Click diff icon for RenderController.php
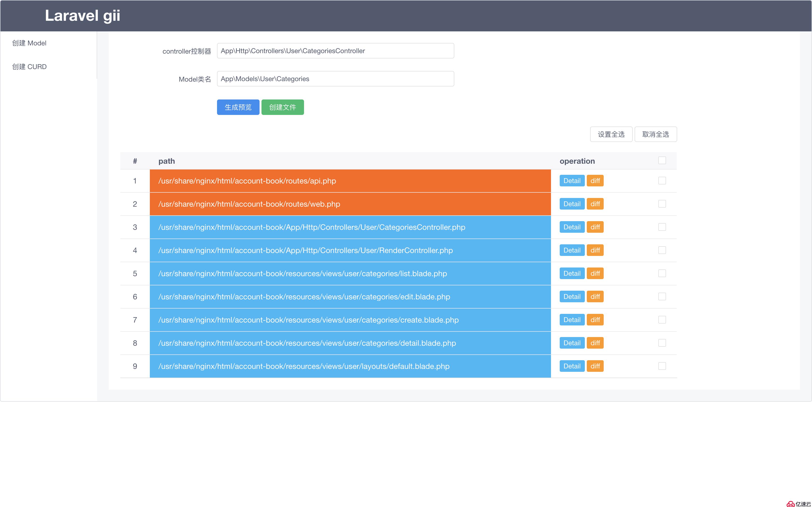The height and width of the screenshot is (507, 812). point(596,250)
